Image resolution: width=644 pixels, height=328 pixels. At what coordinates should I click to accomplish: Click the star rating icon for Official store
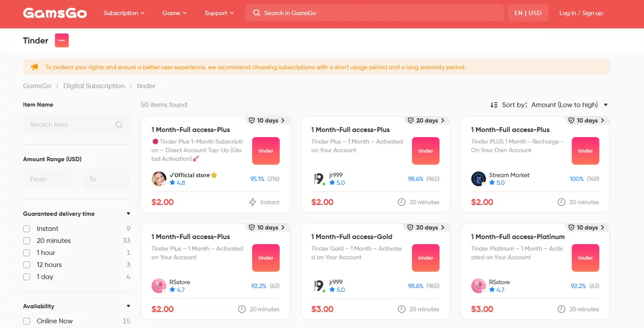pos(173,183)
